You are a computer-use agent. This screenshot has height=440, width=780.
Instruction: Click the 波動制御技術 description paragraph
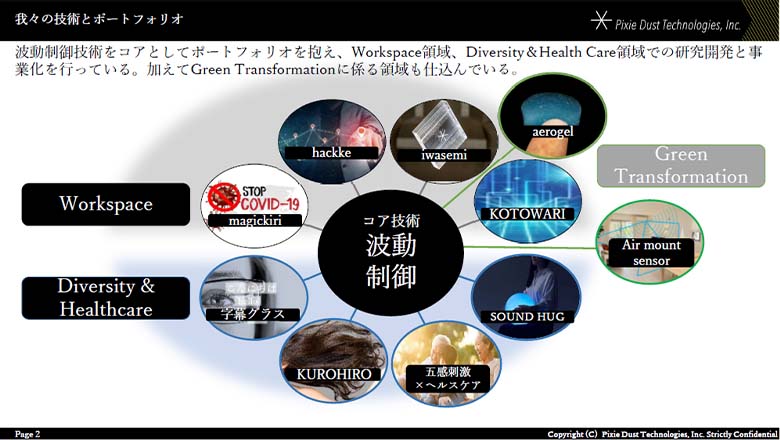point(389,60)
